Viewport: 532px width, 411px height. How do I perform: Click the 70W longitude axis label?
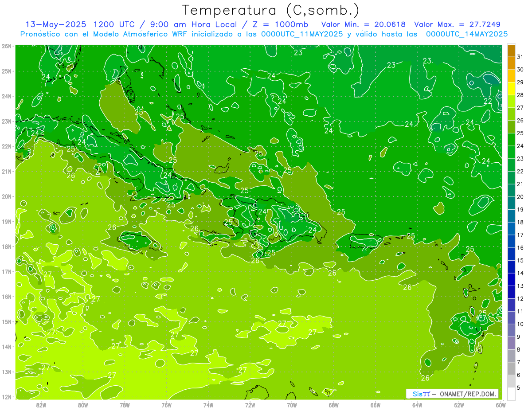(x=292, y=405)
